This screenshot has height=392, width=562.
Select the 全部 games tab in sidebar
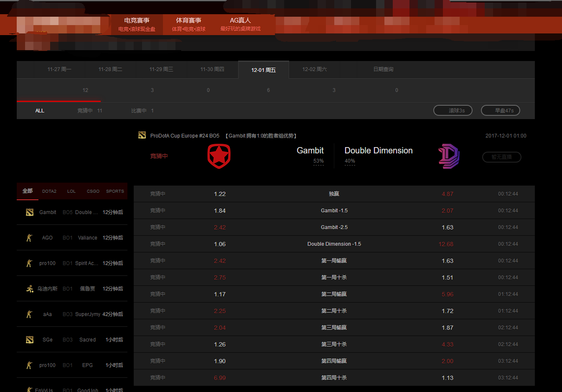pyautogui.click(x=28, y=191)
